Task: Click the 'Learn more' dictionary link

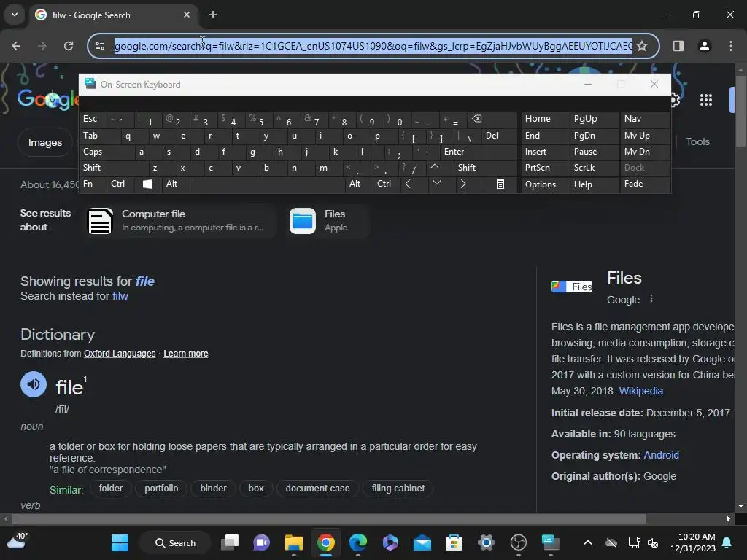Action: [186, 354]
